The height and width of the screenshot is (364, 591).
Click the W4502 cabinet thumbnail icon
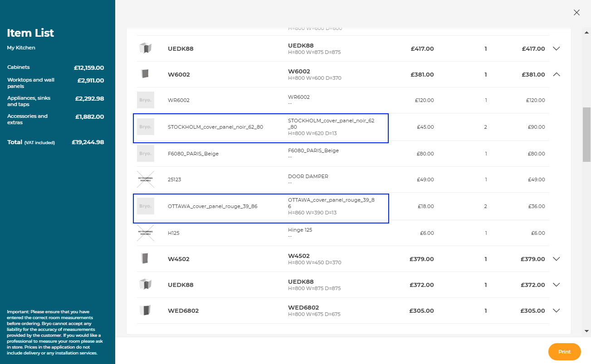pyautogui.click(x=145, y=259)
